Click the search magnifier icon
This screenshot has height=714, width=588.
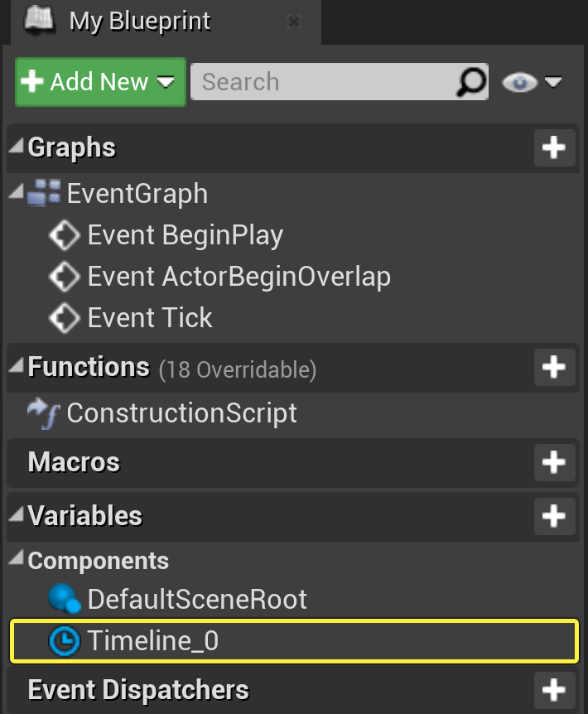[471, 82]
